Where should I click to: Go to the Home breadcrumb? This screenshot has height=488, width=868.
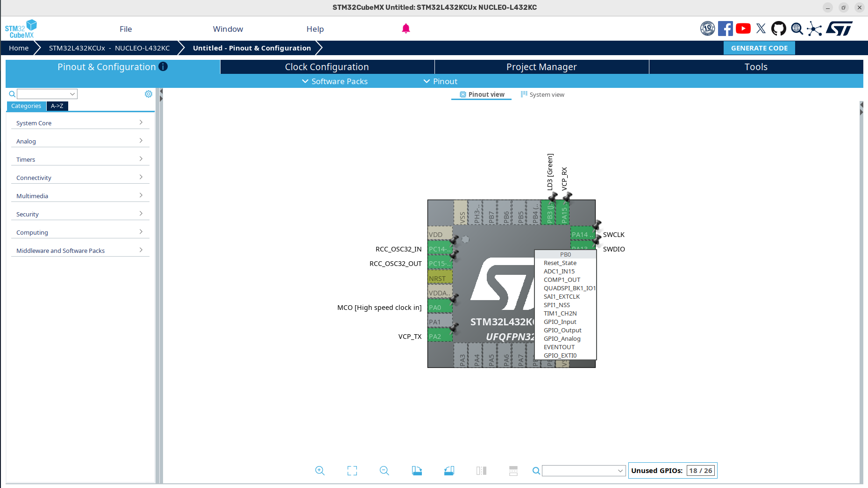click(x=19, y=48)
